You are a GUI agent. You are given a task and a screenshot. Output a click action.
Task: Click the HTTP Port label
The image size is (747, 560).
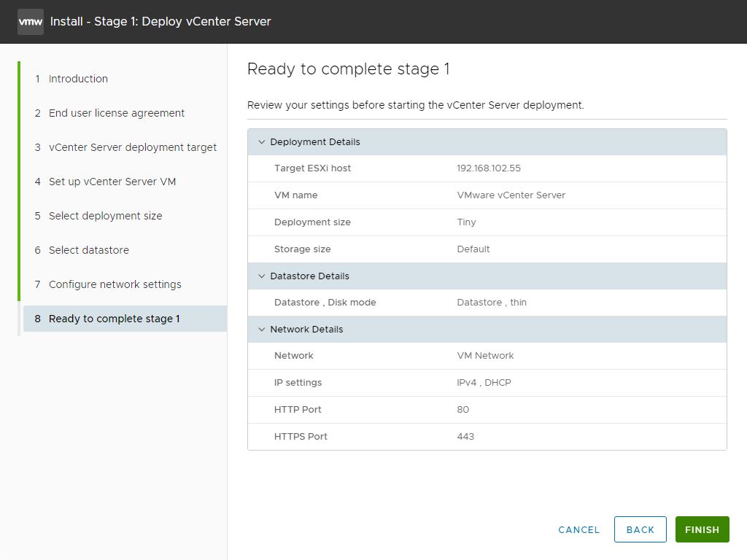(x=298, y=410)
